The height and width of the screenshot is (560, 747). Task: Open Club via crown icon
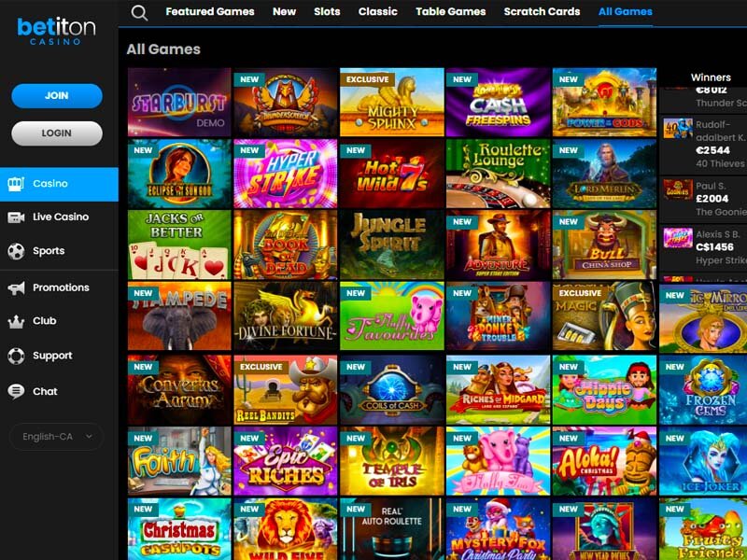[16, 321]
